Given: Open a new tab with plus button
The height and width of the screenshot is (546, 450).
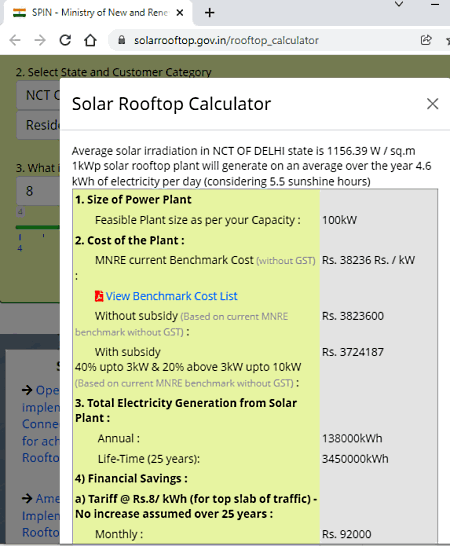Looking at the screenshot, I should coord(209,13).
